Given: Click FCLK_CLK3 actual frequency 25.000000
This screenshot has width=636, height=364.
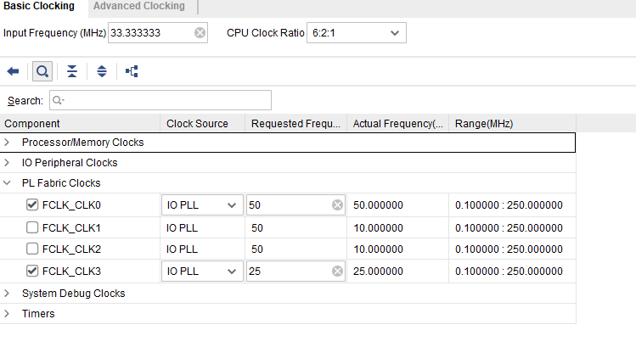Looking at the screenshot, I should [x=378, y=272].
